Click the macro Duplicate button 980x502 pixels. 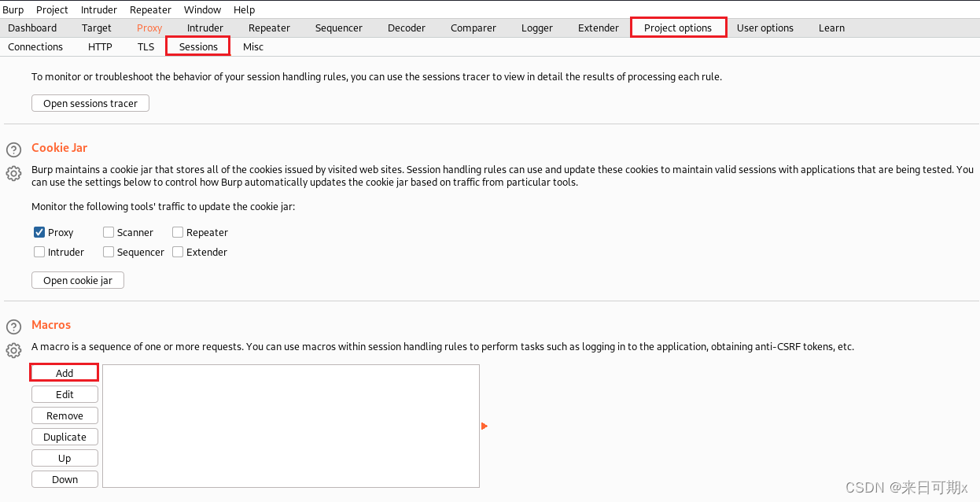click(64, 437)
